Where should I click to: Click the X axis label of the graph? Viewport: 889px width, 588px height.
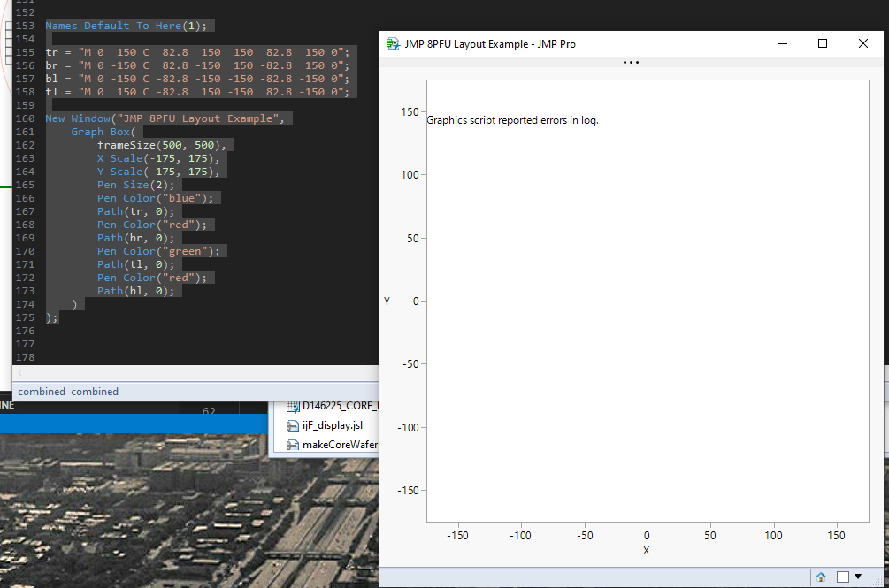pyautogui.click(x=646, y=551)
